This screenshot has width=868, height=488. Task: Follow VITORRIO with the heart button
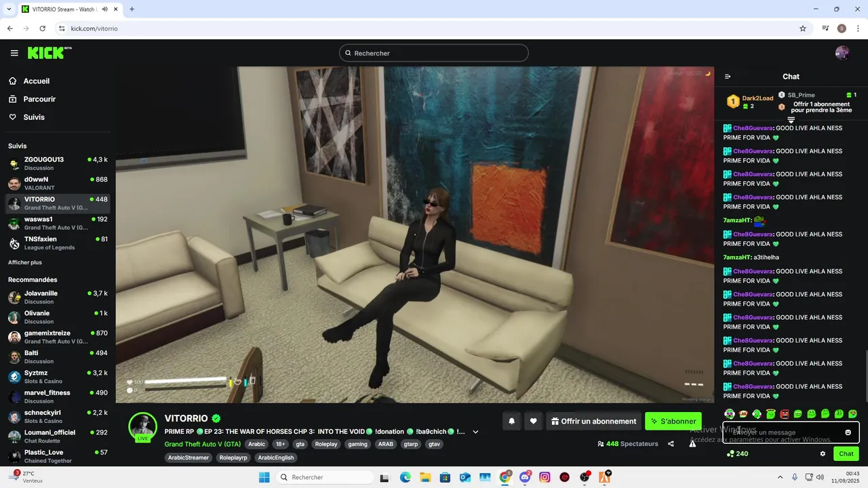(534, 421)
